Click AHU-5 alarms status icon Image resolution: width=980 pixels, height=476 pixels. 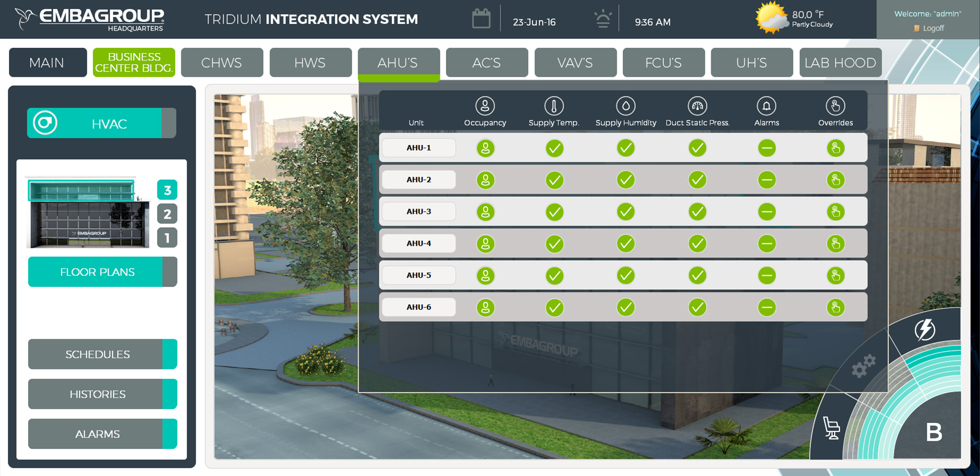(767, 275)
